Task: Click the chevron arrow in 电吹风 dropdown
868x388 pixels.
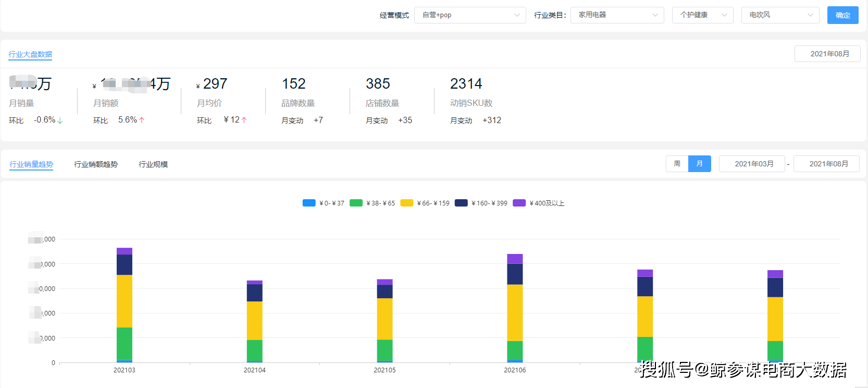Action: (810, 15)
